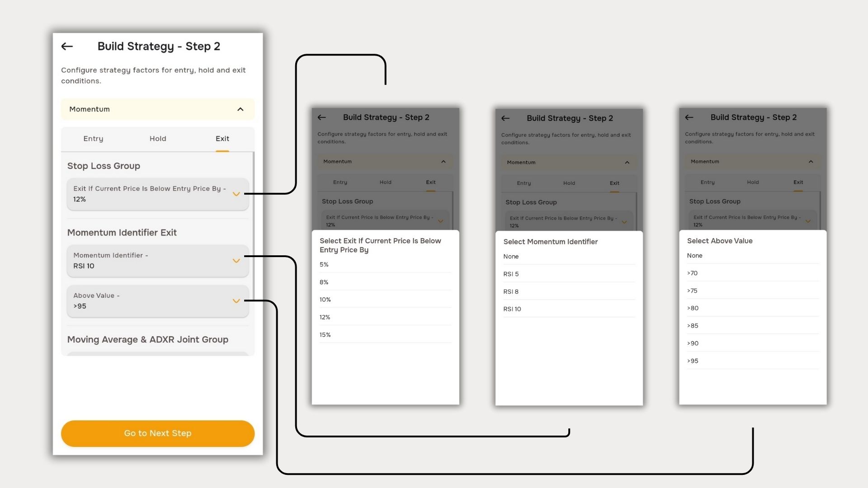Click Stop Loss Group heading on main screen
Screen dimensions: 868x488
click(104, 166)
